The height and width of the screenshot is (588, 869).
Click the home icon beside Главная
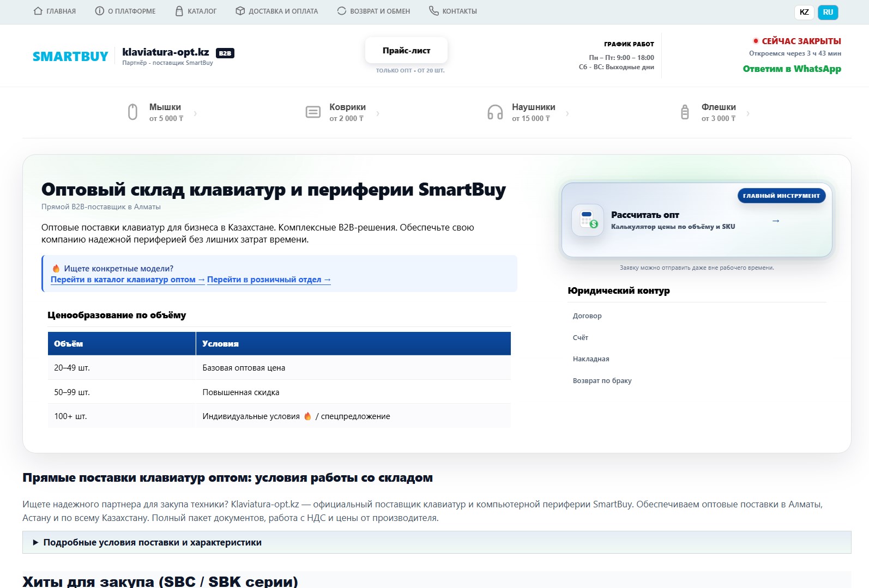pyautogui.click(x=38, y=11)
